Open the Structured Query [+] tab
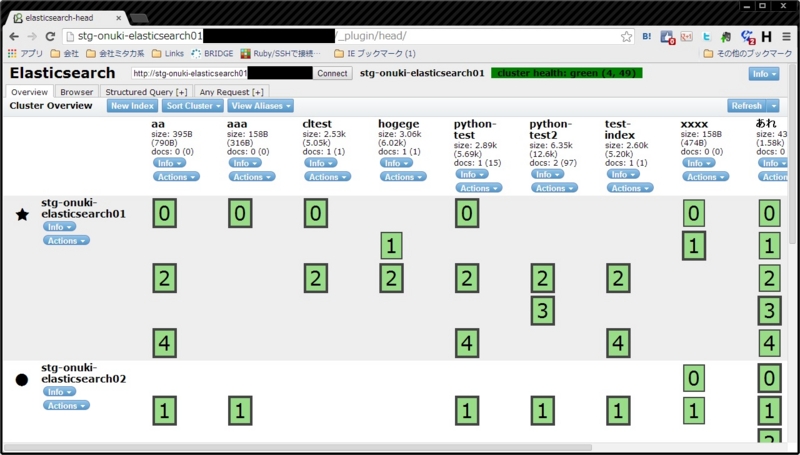This screenshot has width=800, height=455. [146, 92]
